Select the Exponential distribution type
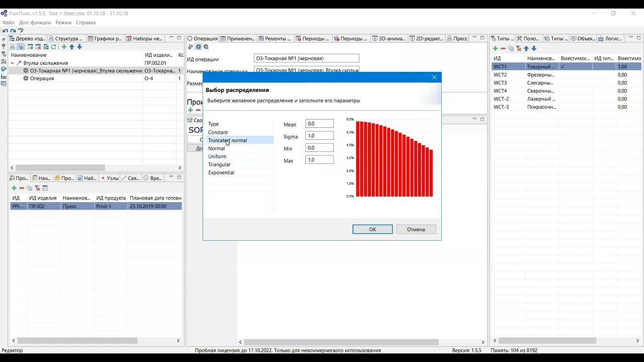Viewport: 644px width, 362px height. click(x=221, y=172)
